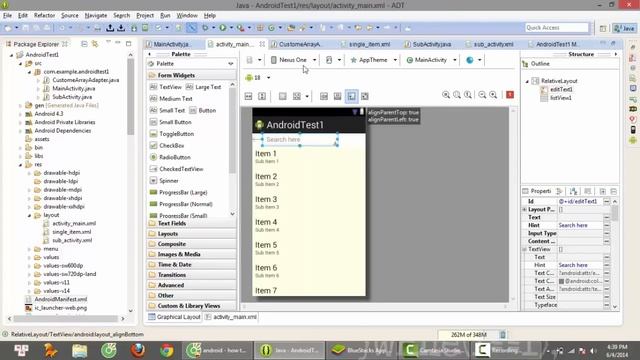Open Palette options dropdown arrow

click(231, 64)
